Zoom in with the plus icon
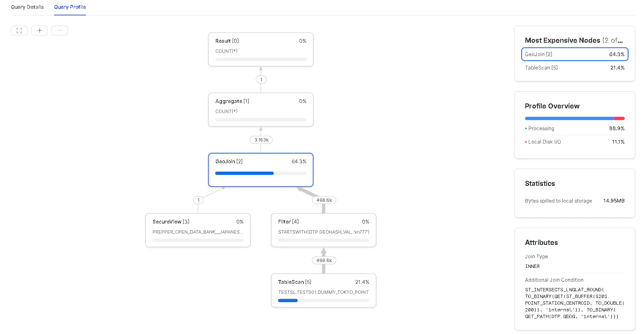This screenshot has height=334, width=644. click(39, 31)
